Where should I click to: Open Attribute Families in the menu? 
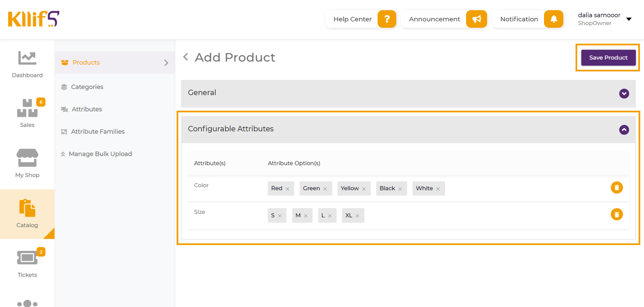98,132
